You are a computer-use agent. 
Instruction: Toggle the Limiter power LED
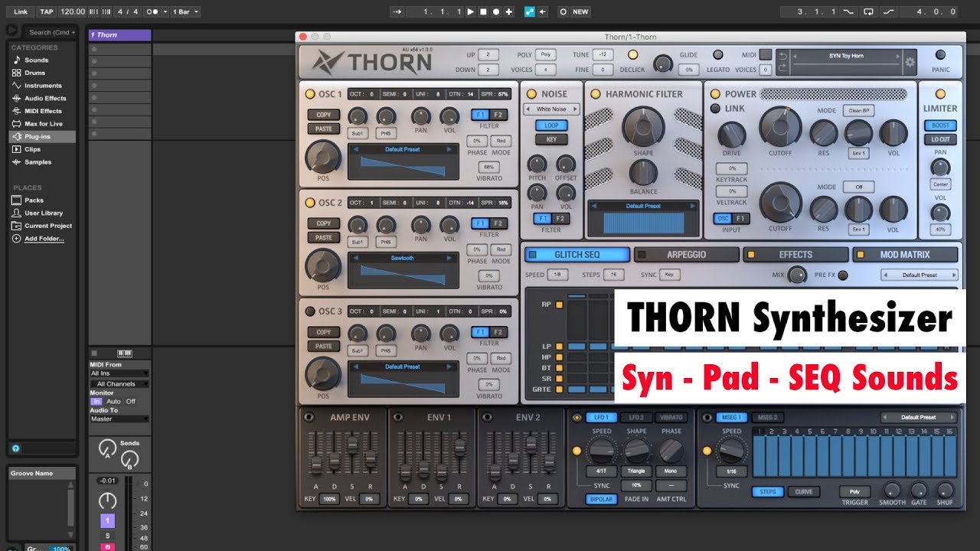pos(939,94)
